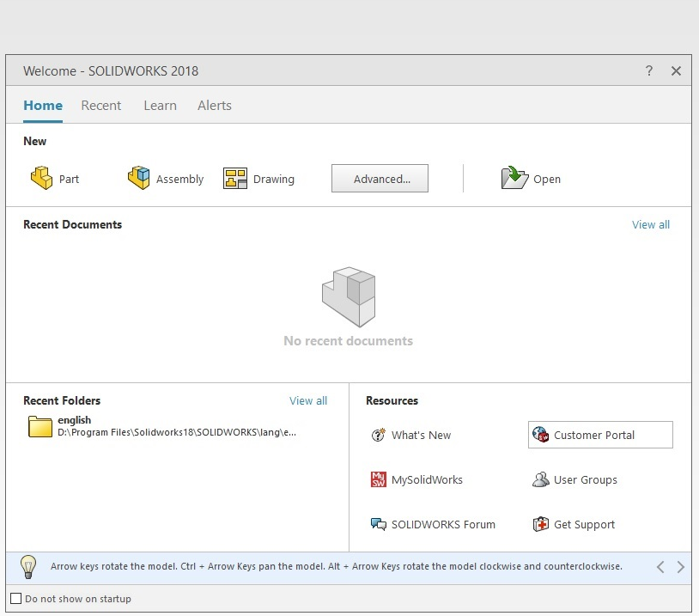Open the Learn tab
The image size is (699, 616).
pos(160,106)
